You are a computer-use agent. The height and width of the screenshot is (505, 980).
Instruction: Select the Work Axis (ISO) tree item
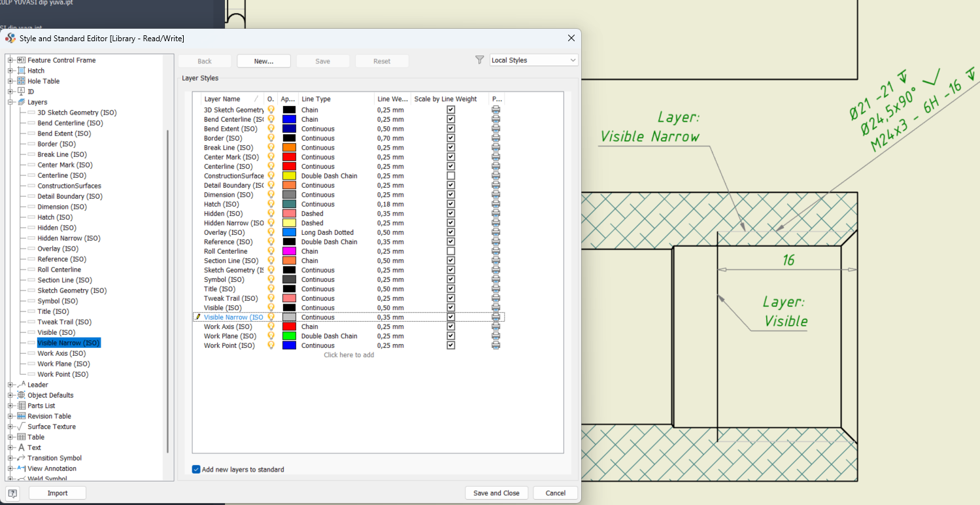click(x=61, y=353)
